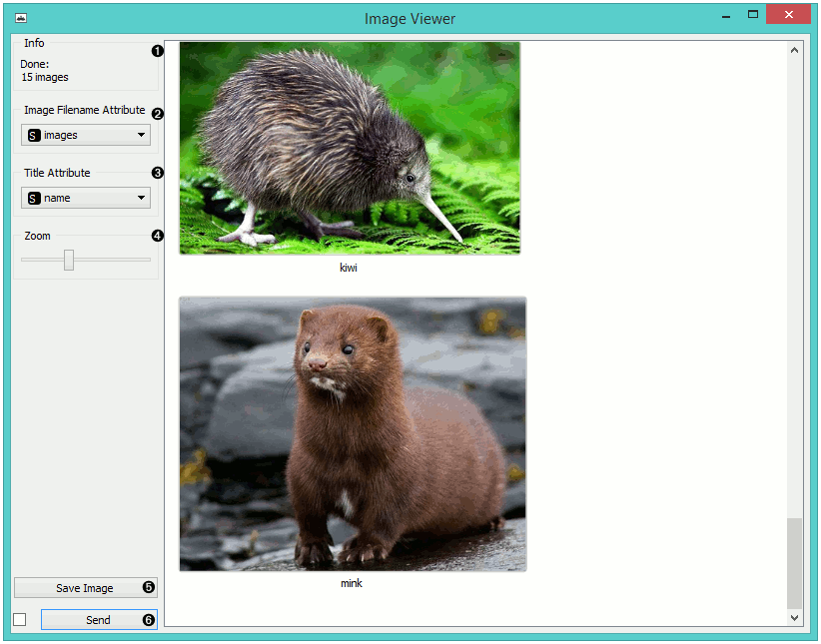Click the vertical scrollbar thumb
This screenshot has width=821, height=644.
pos(795,562)
